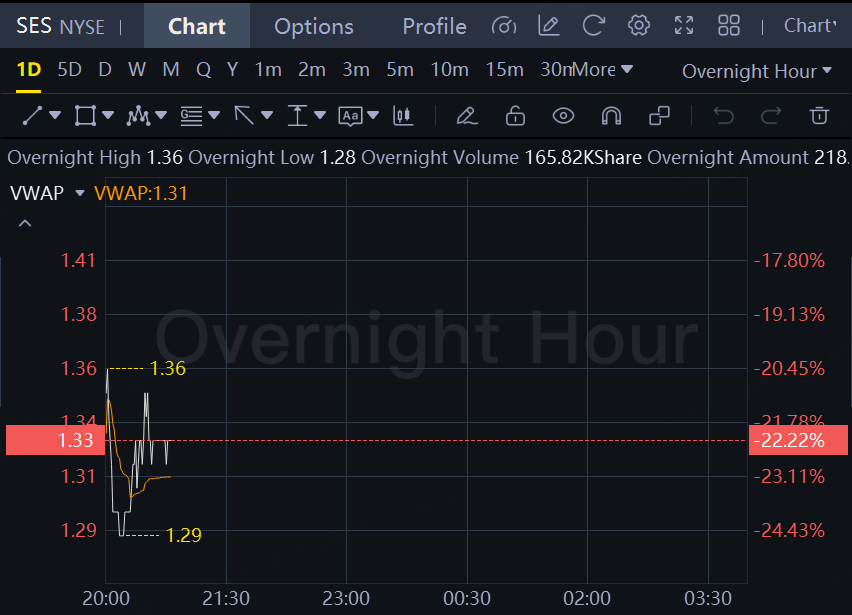852x615 pixels.
Task: Select the M monthly timeframe
Action: [x=171, y=70]
